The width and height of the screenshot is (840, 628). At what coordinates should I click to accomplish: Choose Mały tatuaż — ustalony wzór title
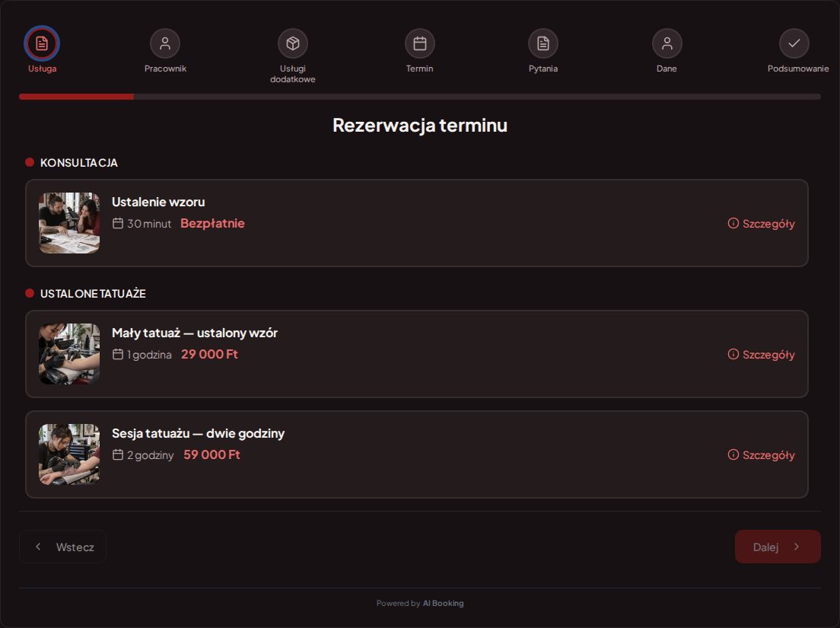pos(195,333)
